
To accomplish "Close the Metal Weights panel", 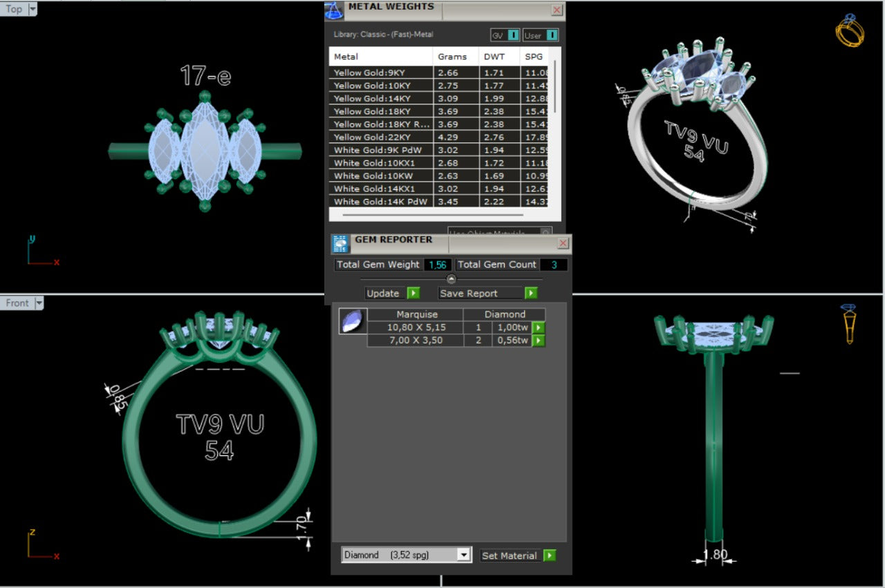I will coord(557,10).
